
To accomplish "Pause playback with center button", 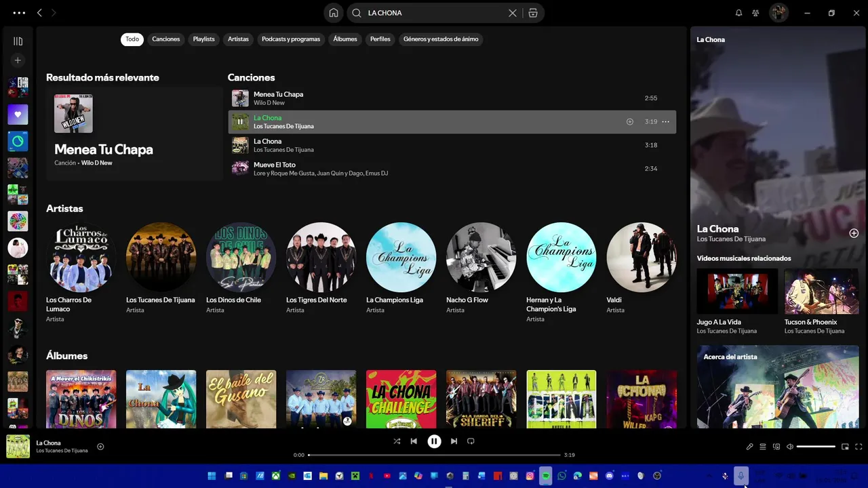I will (434, 441).
